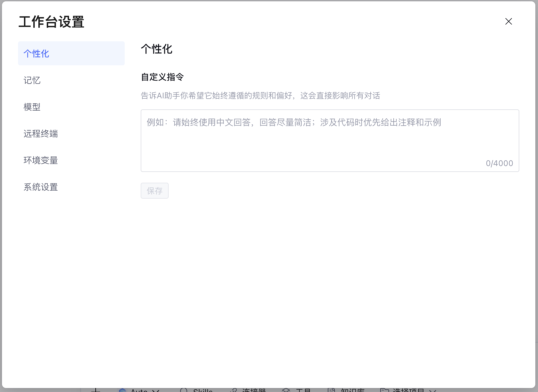The width and height of the screenshot is (538, 392).
Task: Close the 工作台设置 dialog
Action: tap(508, 21)
